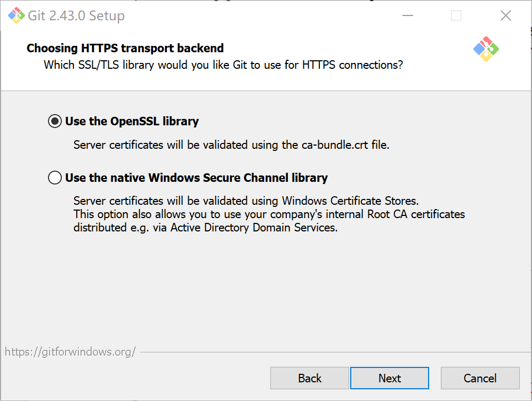Select the OpenSSL library radio button

(x=55, y=122)
